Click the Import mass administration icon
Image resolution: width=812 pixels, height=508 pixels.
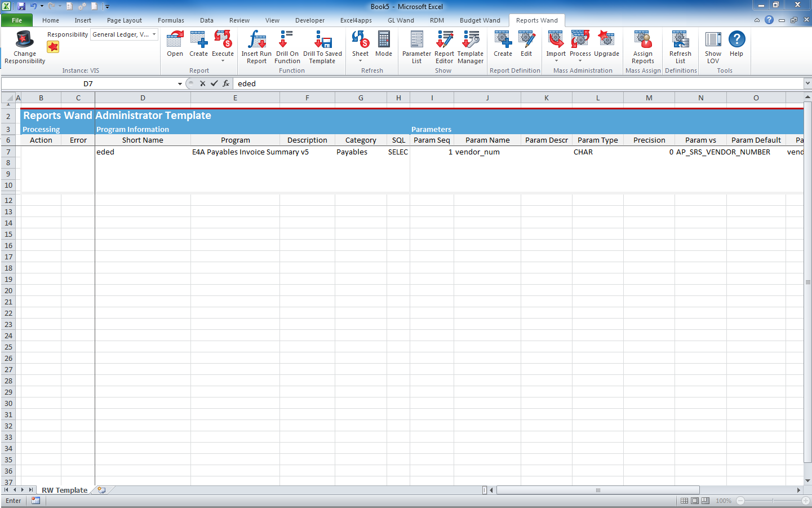tap(556, 39)
